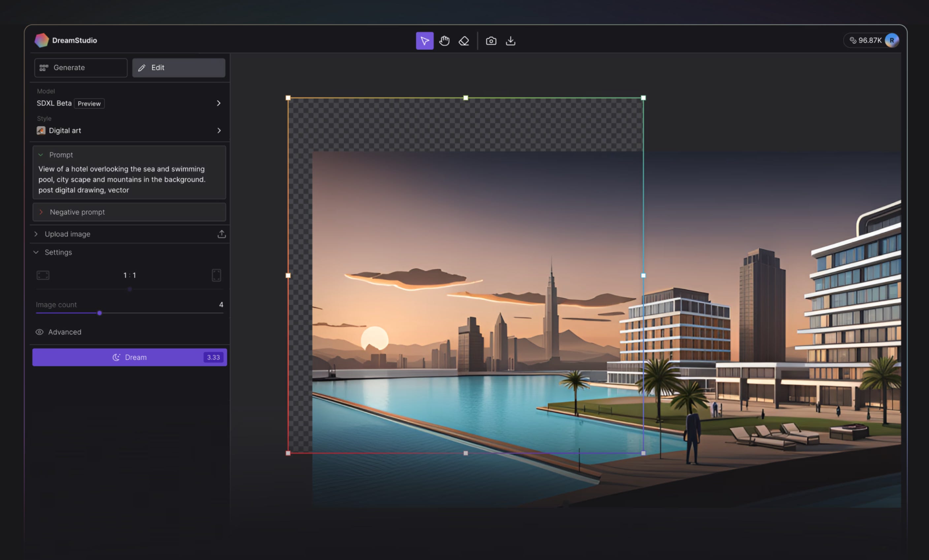This screenshot has height=560, width=929.
Task: Click the aspect ratio slider handle
Action: click(130, 290)
